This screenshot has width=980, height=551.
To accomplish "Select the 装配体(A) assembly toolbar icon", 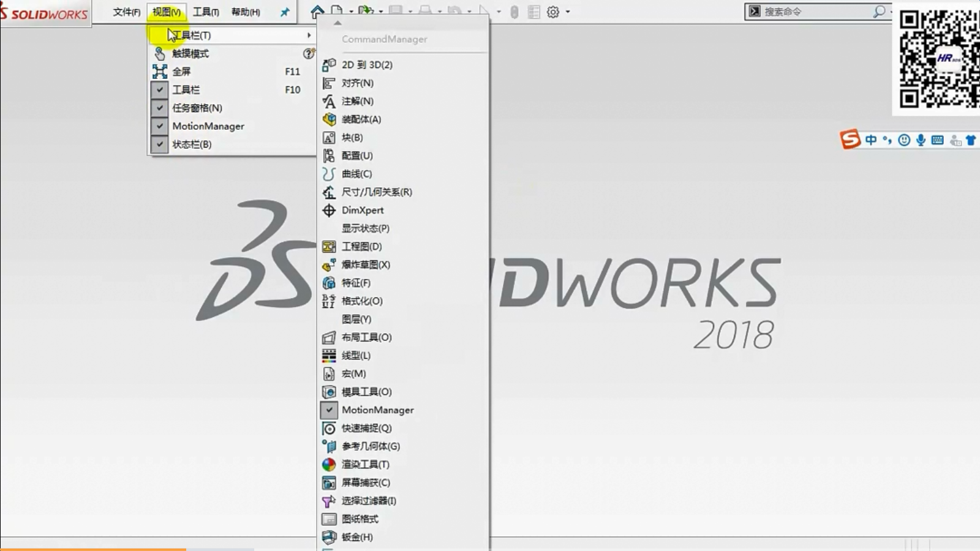I will tap(329, 119).
